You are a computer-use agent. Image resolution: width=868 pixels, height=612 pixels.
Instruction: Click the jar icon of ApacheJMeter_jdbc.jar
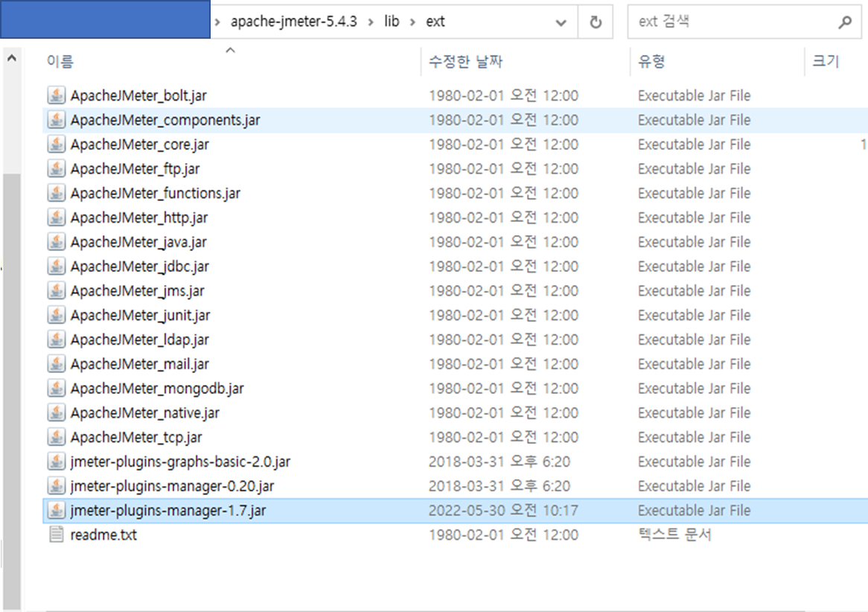[56, 266]
